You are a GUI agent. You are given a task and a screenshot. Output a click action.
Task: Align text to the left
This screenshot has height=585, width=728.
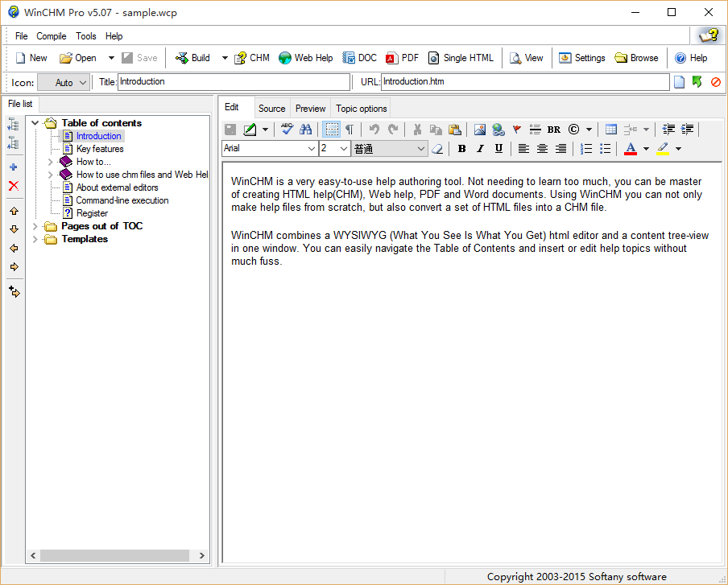coord(523,148)
